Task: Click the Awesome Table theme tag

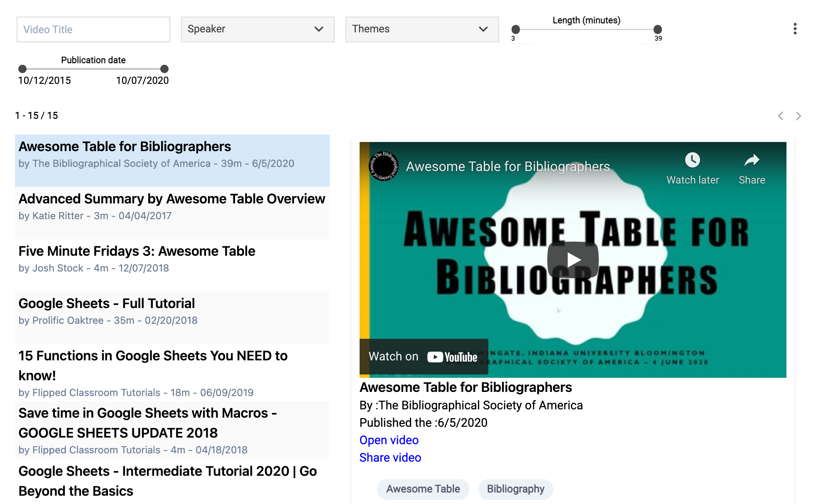Action: (423, 489)
